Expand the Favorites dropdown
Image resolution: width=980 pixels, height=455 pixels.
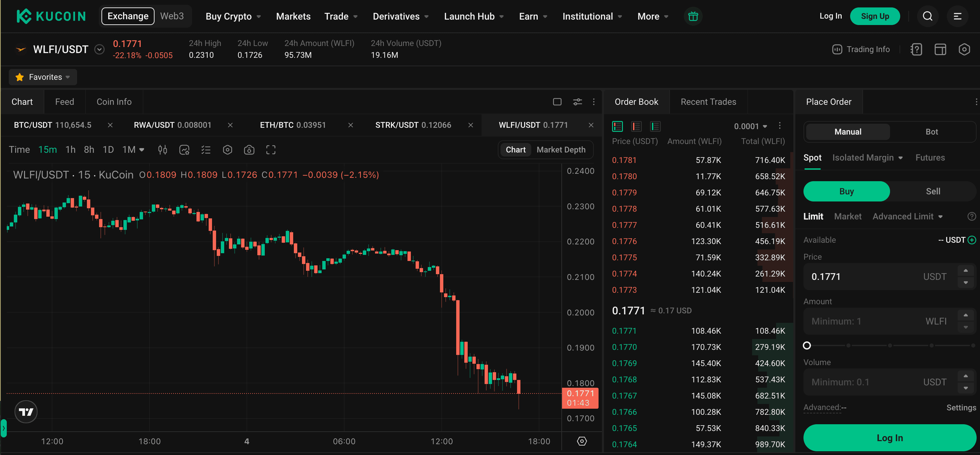(43, 77)
